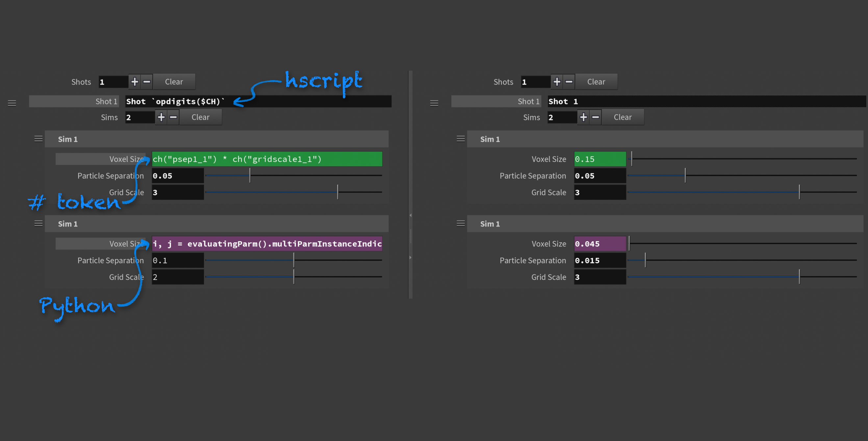Click plus icon next to right Shots field
868x441 pixels.
(557, 82)
